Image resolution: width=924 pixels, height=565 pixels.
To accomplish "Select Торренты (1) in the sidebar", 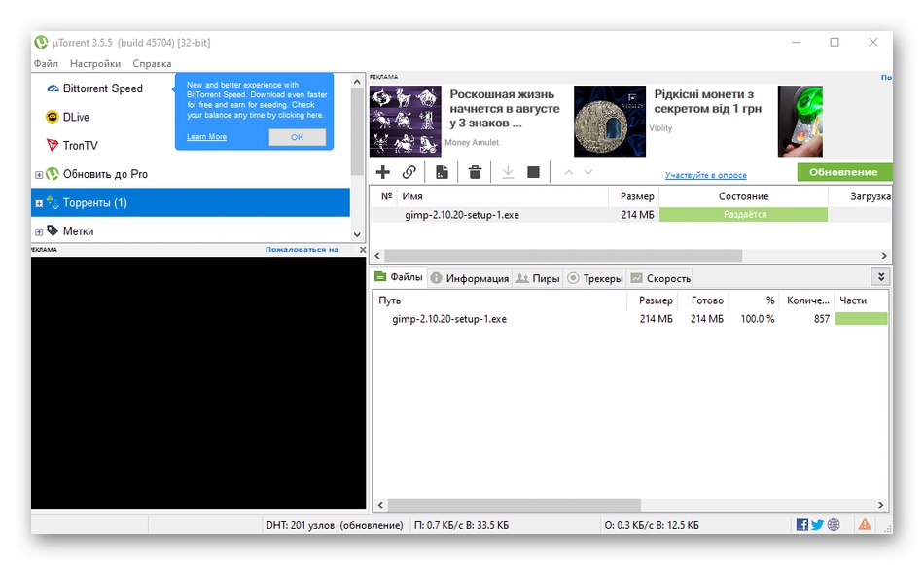I will pyautogui.click(x=191, y=202).
